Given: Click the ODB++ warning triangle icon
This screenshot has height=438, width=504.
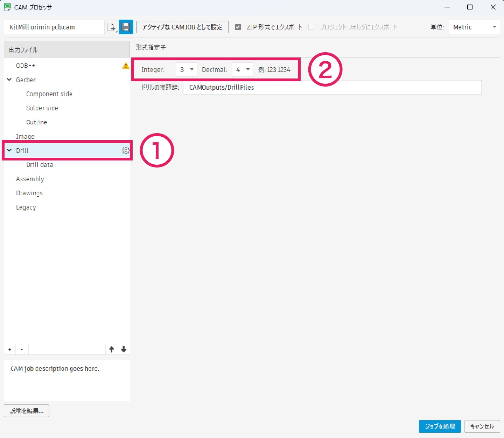Looking at the screenshot, I should pyautogui.click(x=125, y=66).
